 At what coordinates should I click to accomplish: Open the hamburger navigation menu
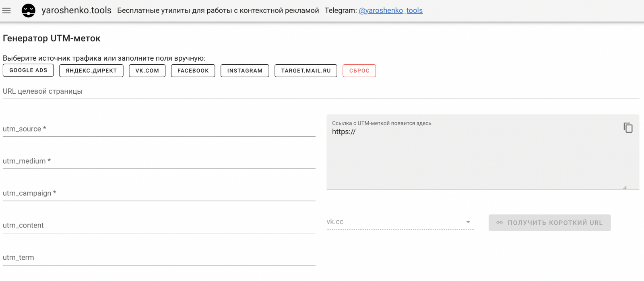point(6,10)
